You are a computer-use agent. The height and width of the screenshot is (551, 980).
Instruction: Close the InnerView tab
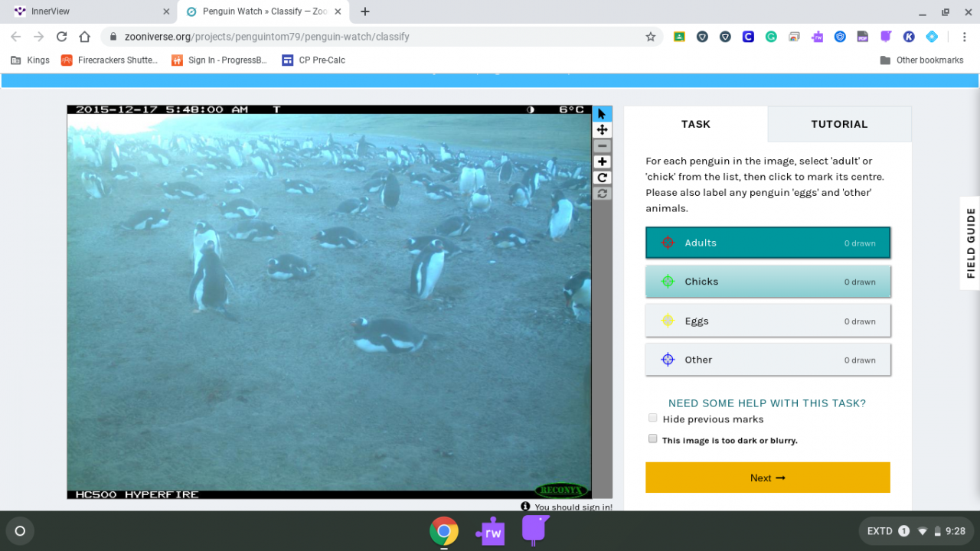pos(166,11)
